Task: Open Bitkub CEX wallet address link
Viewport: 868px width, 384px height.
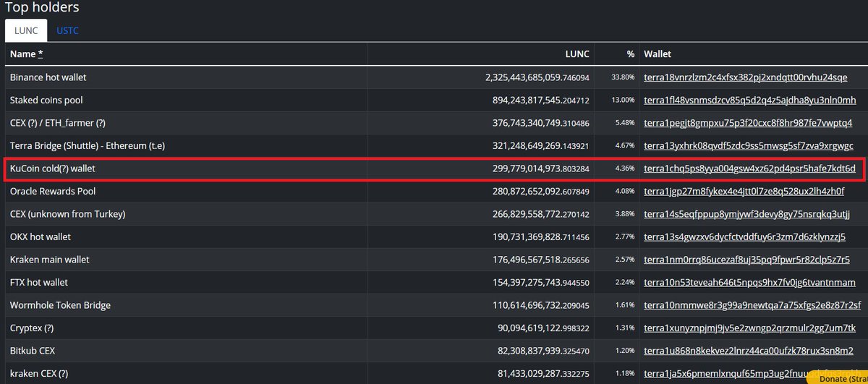Action: pyautogui.click(x=749, y=351)
